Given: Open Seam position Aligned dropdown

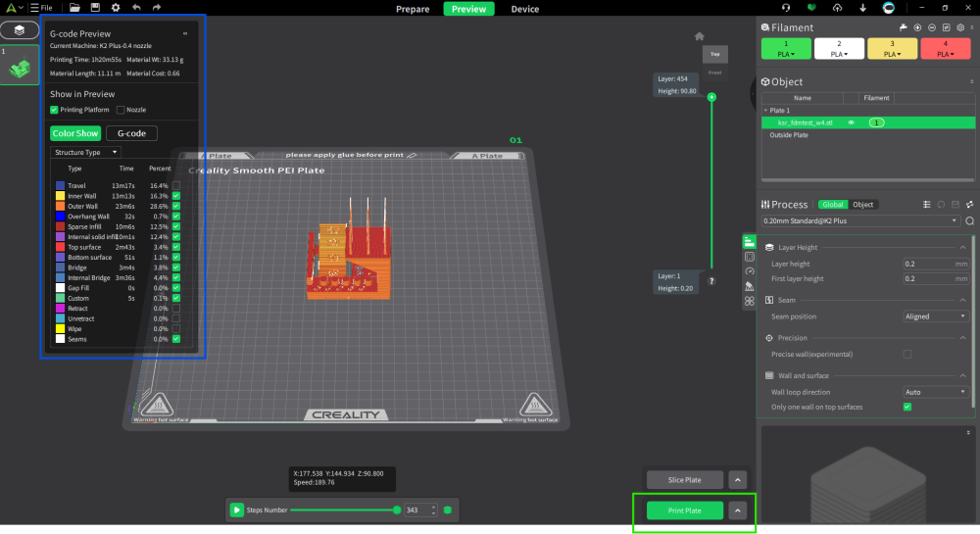Looking at the screenshot, I should point(935,316).
